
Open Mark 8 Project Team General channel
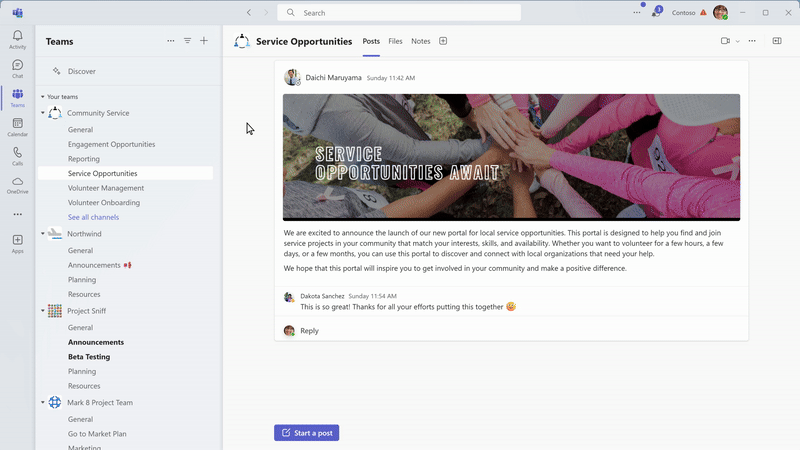coord(81,419)
